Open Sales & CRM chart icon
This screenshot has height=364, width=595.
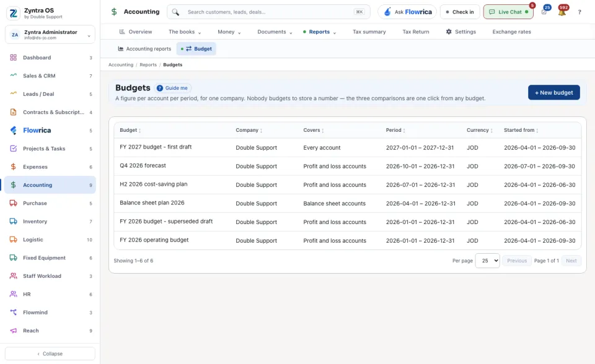tap(13, 76)
